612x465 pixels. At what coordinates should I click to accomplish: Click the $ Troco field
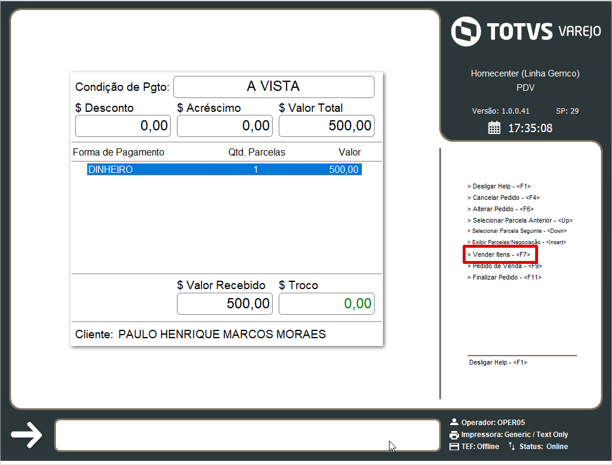[x=327, y=303]
